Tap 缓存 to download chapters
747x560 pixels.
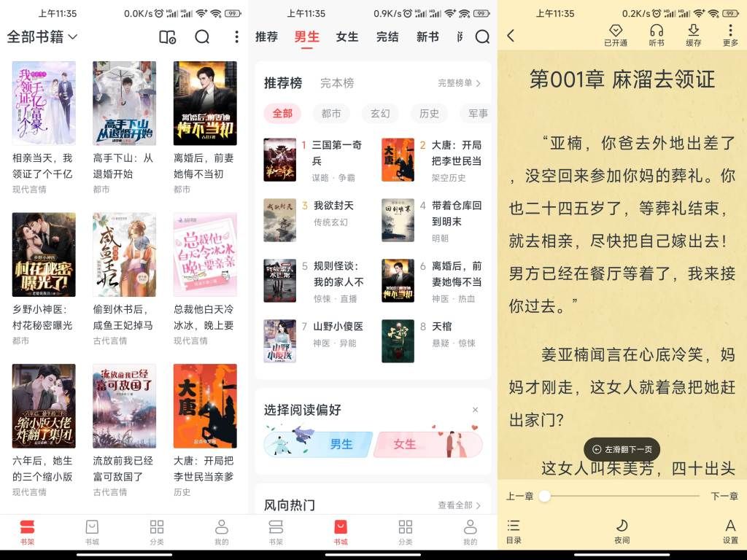693,34
